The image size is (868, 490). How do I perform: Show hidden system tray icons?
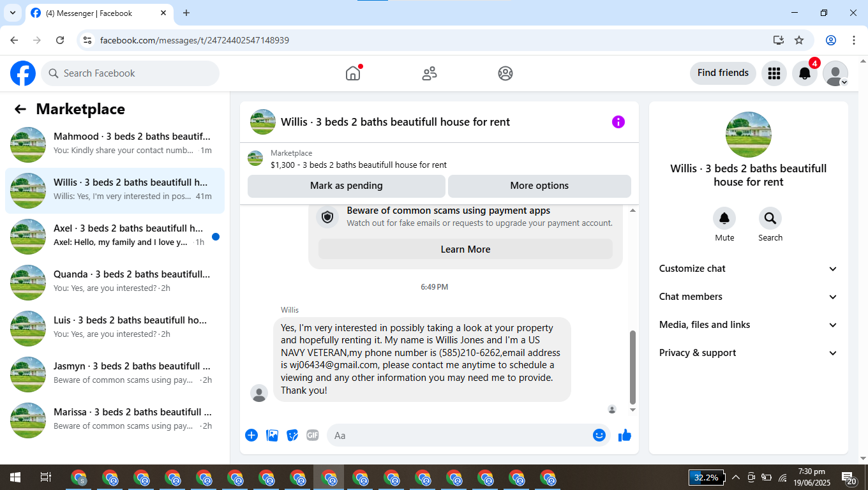click(735, 477)
